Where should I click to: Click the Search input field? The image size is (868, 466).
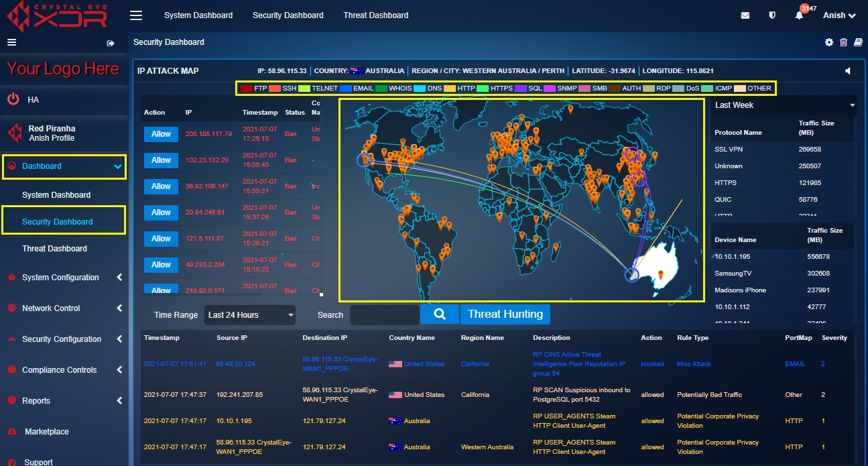[385, 315]
